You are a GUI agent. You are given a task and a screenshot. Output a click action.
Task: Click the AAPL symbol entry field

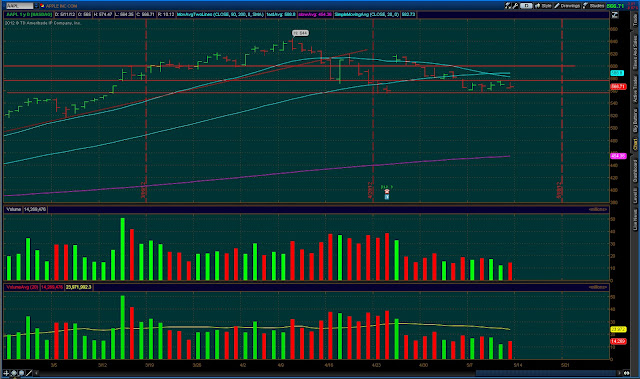pos(20,6)
